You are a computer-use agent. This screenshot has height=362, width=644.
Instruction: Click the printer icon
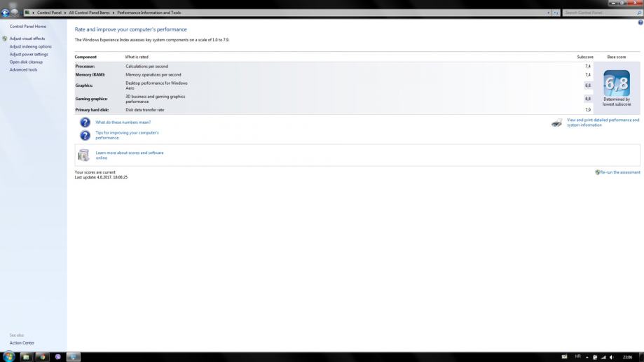[556, 123]
